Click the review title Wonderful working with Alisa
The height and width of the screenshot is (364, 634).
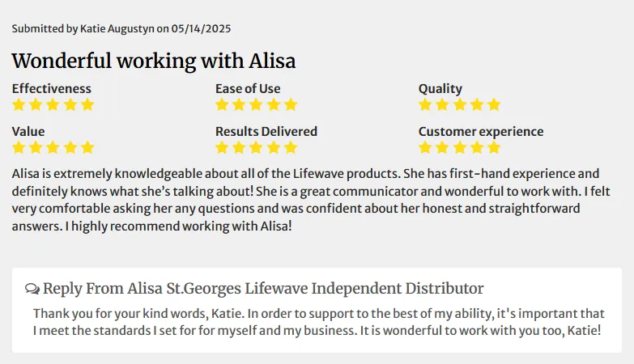[154, 61]
